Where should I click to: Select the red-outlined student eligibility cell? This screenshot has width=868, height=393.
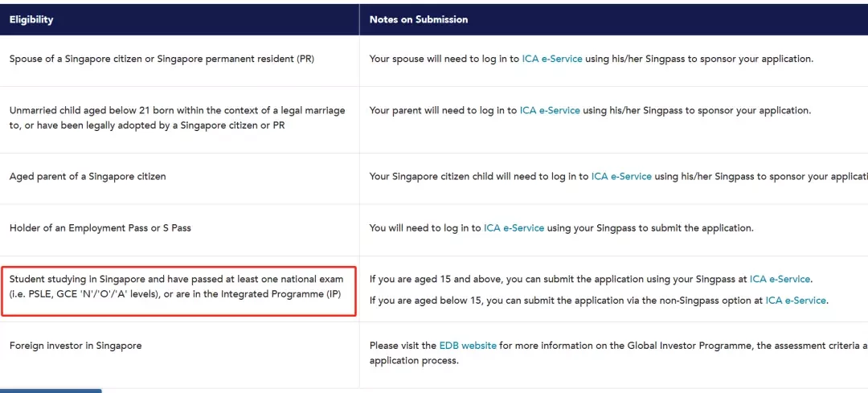coord(178,291)
